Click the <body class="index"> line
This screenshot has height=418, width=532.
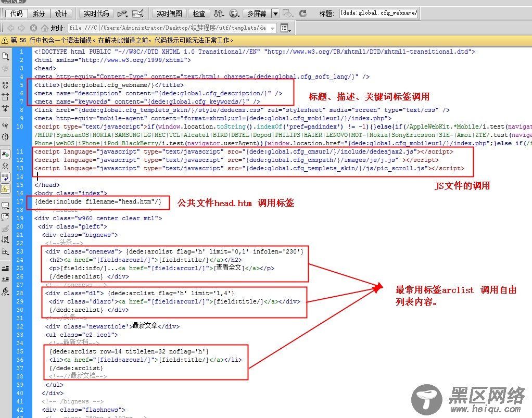[71, 193]
